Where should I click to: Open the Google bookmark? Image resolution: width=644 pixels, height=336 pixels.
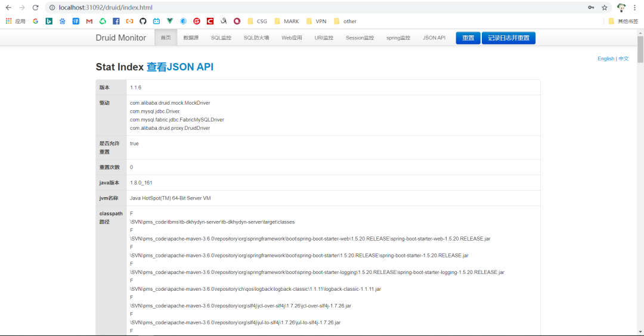(x=36, y=21)
